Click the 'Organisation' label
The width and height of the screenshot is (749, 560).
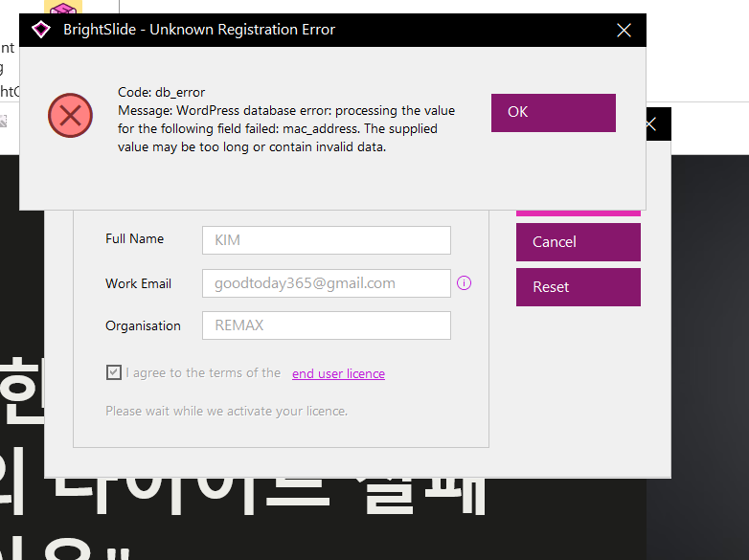click(x=143, y=325)
